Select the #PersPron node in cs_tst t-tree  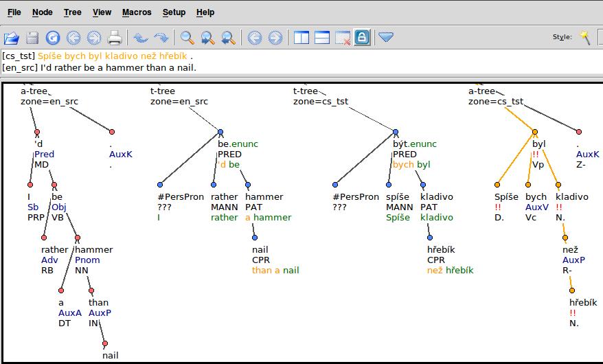[x=335, y=185]
